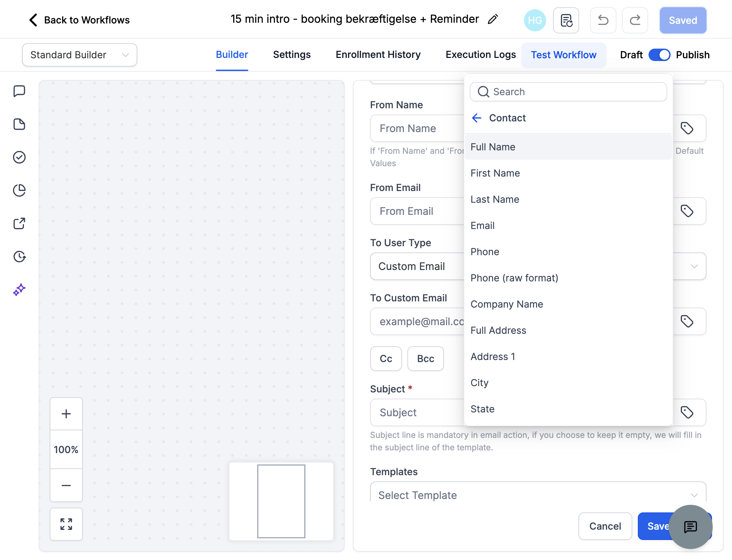Expand the To User Type dropdown chevron

tap(694, 266)
